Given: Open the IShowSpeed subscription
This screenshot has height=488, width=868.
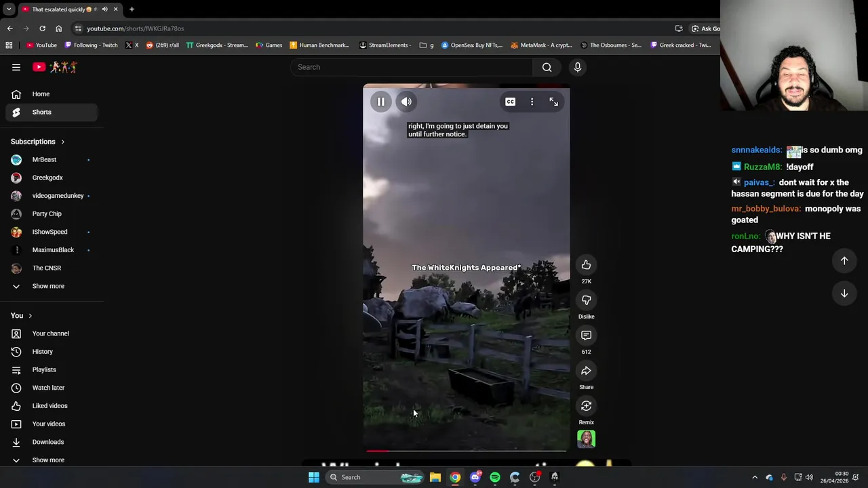Looking at the screenshot, I should 52,232.
